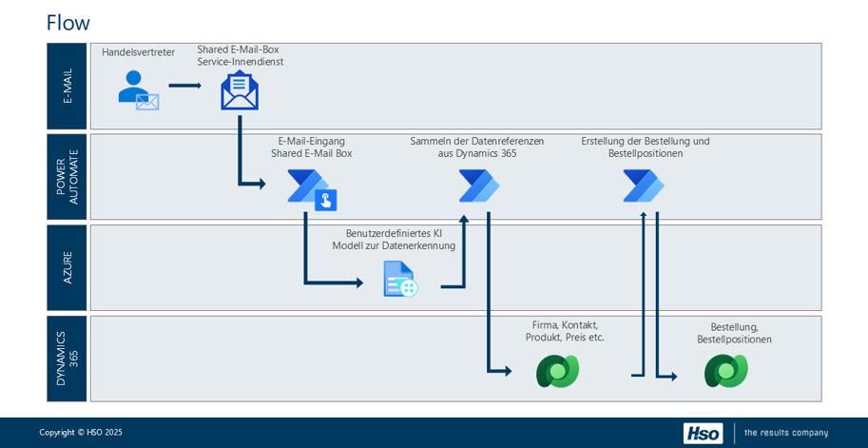The image size is (868, 448).
Task: Click the Erstellung der Bestellung und Bestellpositionen label
Action: [x=646, y=147]
